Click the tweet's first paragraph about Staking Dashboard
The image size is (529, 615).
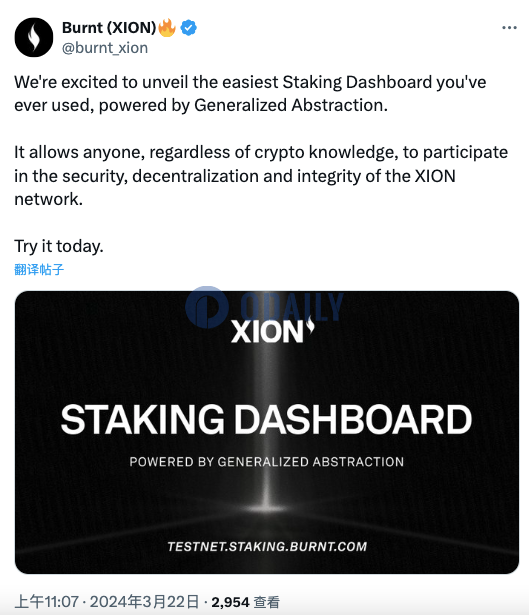(x=250, y=94)
